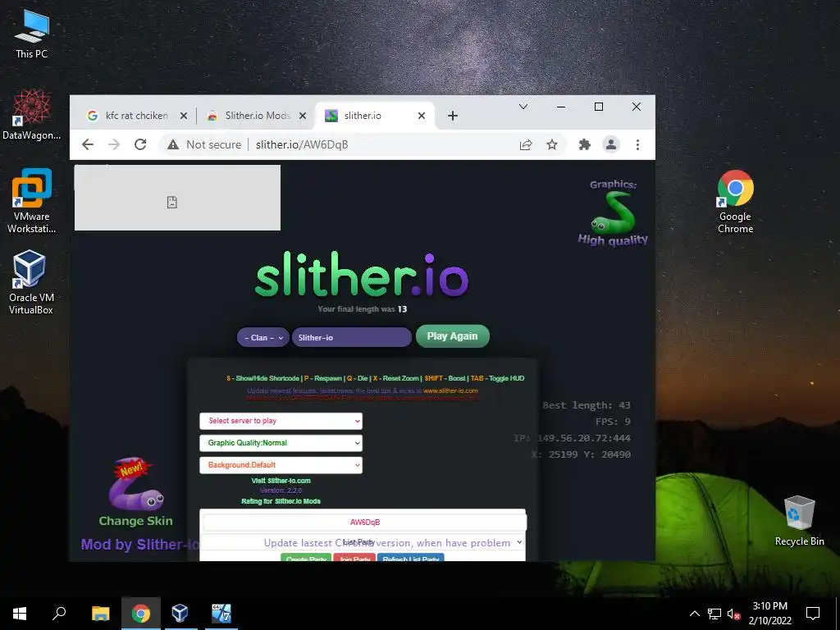
Task: Click Play Again button
Action: pyautogui.click(x=452, y=336)
